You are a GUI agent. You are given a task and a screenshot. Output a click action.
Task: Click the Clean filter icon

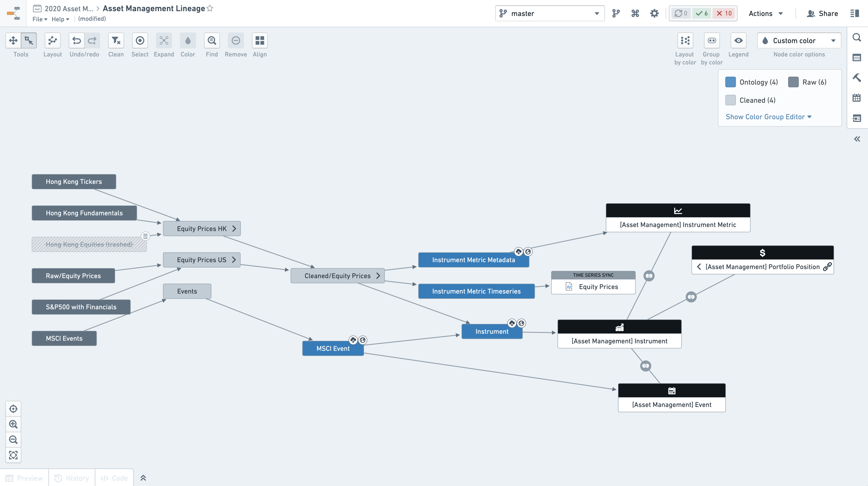[116, 41]
